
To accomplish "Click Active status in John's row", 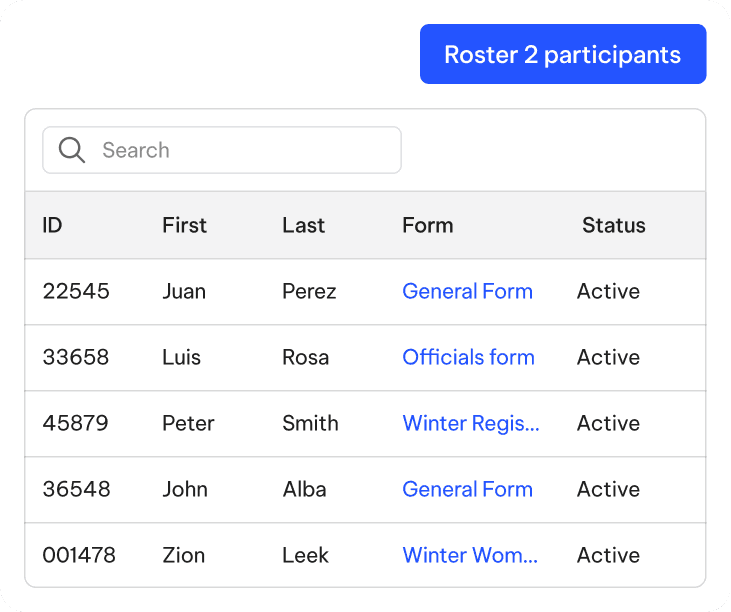I will coord(608,489).
